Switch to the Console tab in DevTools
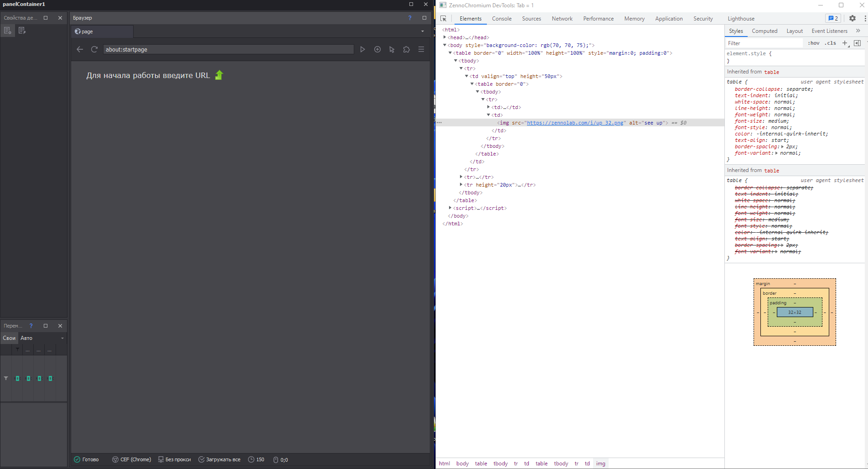 point(501,19)
